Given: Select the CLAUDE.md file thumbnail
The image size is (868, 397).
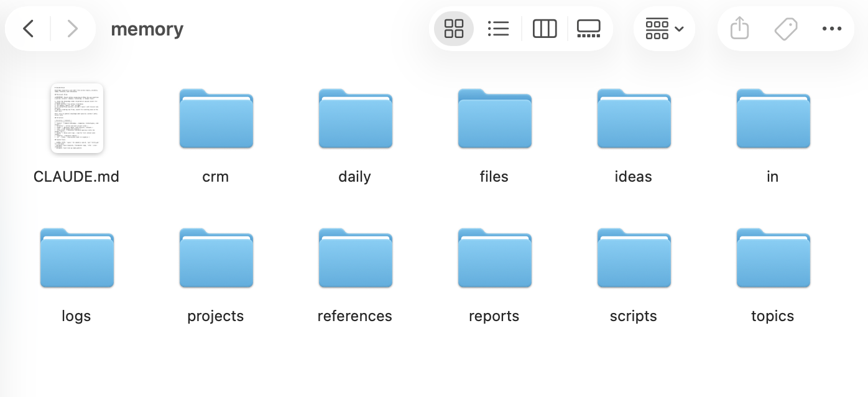Looking at the screenshot, I should [76, 118].
